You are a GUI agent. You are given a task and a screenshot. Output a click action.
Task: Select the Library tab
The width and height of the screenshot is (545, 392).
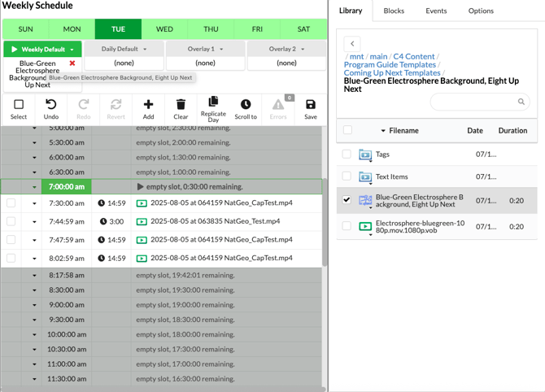351,11
